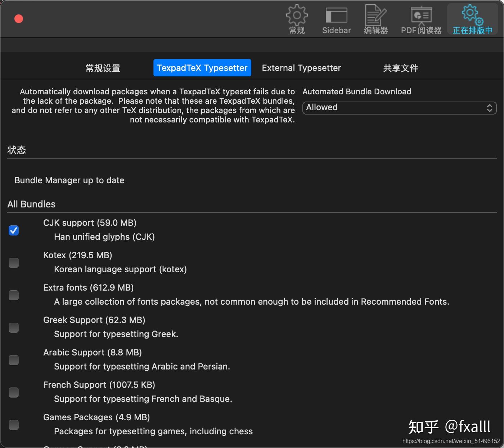Image resolution: width=504 pixels, height=448 pixels.
Task: Enable the Games Packages bundle checkbox
Action: coord(14,425)
